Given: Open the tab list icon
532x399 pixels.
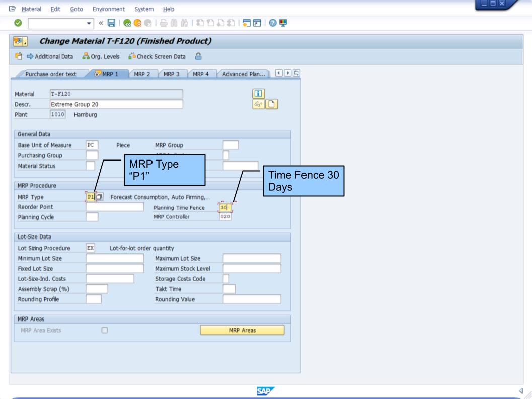Looking at the screenshot, I should (x=296, y=73).
